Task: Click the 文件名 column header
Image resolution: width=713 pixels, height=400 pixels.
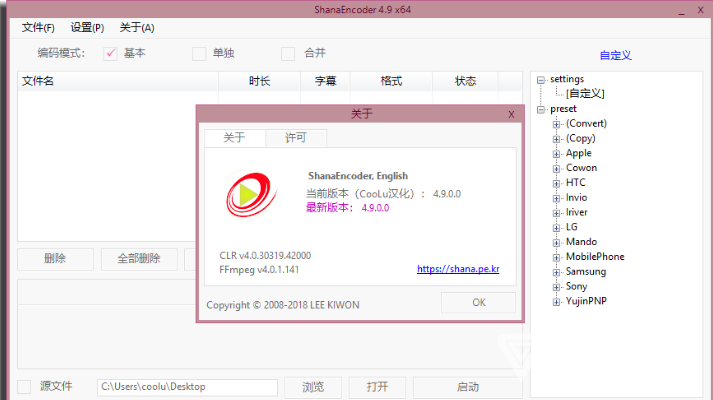Action: point(118,81)
